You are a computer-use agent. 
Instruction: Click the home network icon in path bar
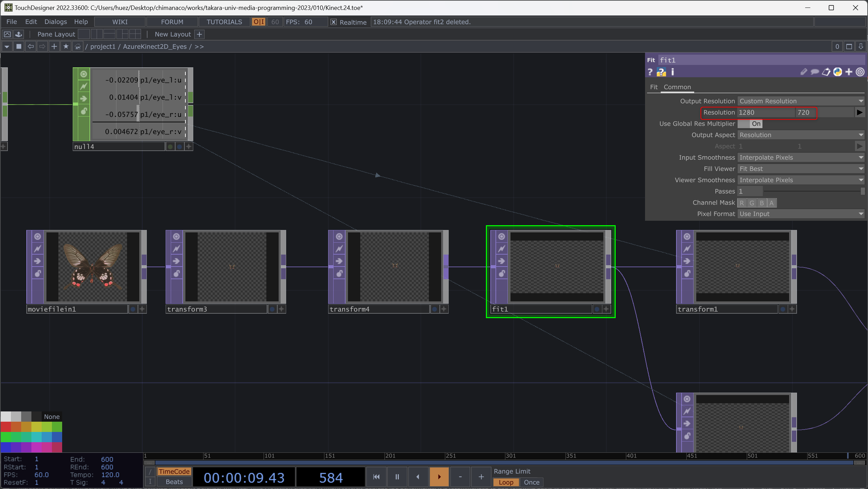[78, 46]
